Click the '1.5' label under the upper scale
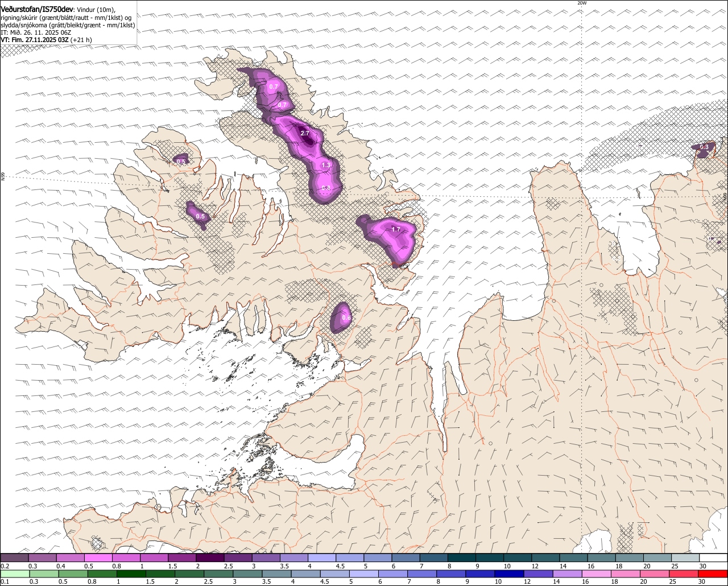This screenshot has width=728, height=586. (x=173, y=566)
